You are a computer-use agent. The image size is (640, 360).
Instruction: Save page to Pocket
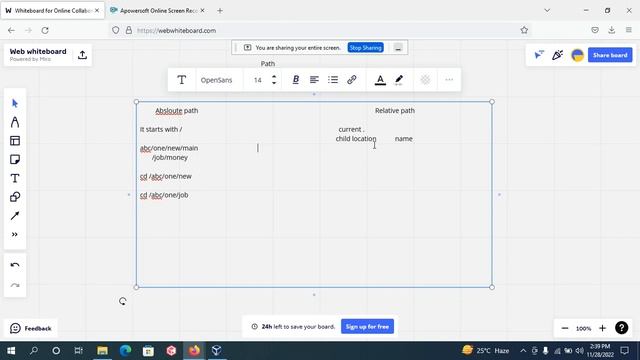point(595,30)
